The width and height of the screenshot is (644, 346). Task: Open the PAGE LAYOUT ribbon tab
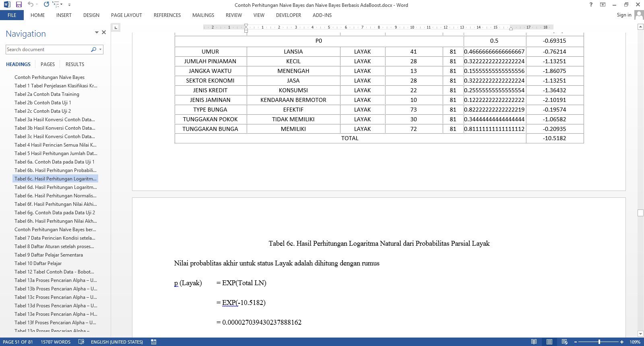[126, 15]
